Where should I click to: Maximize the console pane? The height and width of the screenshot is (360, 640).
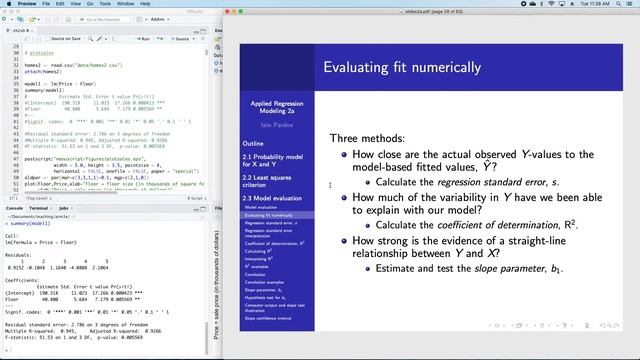[x=203, y=209]
